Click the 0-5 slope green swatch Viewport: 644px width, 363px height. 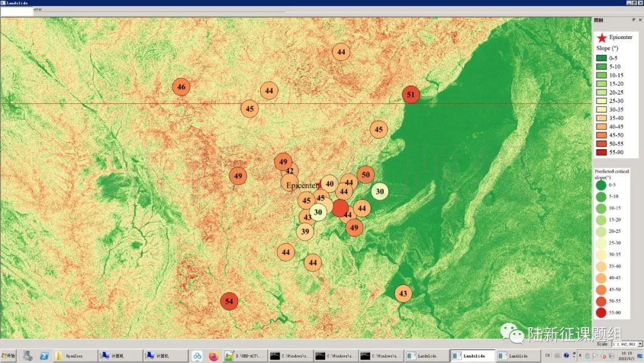pos(602,58)
